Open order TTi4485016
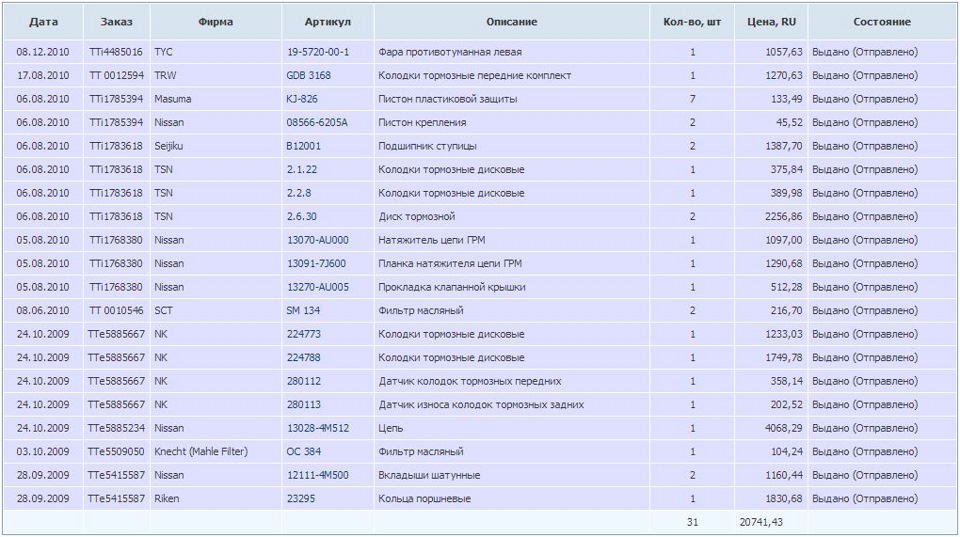The height and width of the screenshot is (537, 960). pos(115,52)
